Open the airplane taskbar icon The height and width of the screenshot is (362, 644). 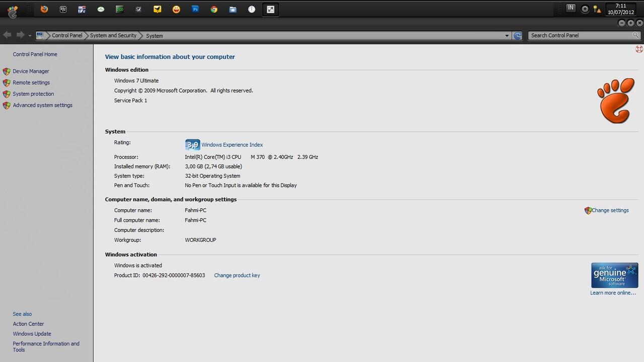[138, 9]
